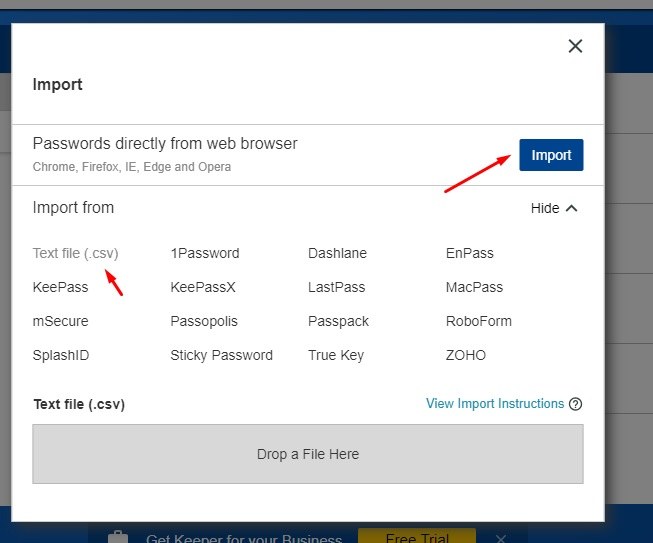Collapse the Import from list with Hide
Viewport: 653px width, 543px height.
[x=554, y=208]
